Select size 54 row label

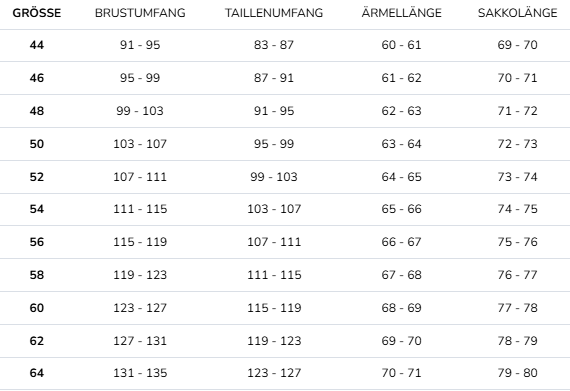tap(37, 209)
